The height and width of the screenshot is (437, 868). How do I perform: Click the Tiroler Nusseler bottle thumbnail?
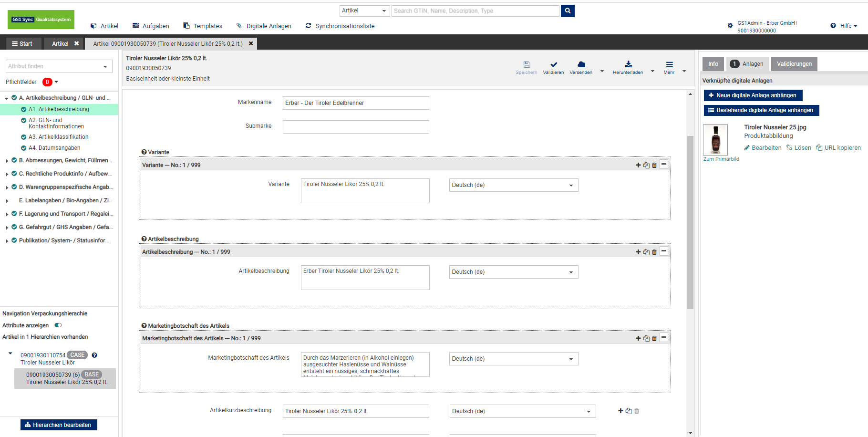[715, 139]
